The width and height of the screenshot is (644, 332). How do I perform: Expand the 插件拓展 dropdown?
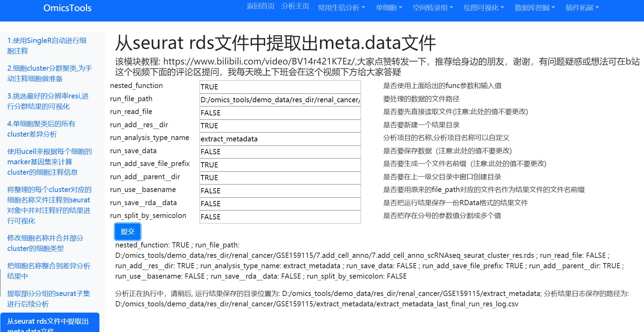[582, 8]
